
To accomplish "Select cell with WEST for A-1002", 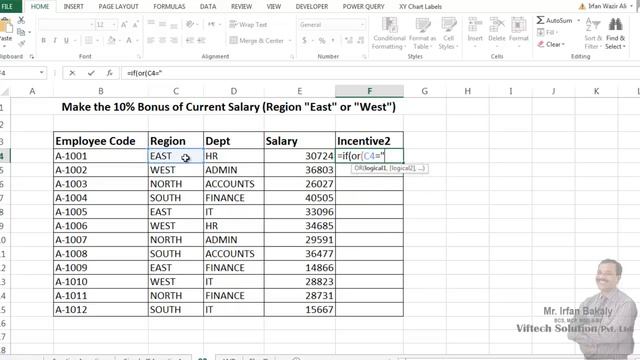I will click(x=176, y=170).
